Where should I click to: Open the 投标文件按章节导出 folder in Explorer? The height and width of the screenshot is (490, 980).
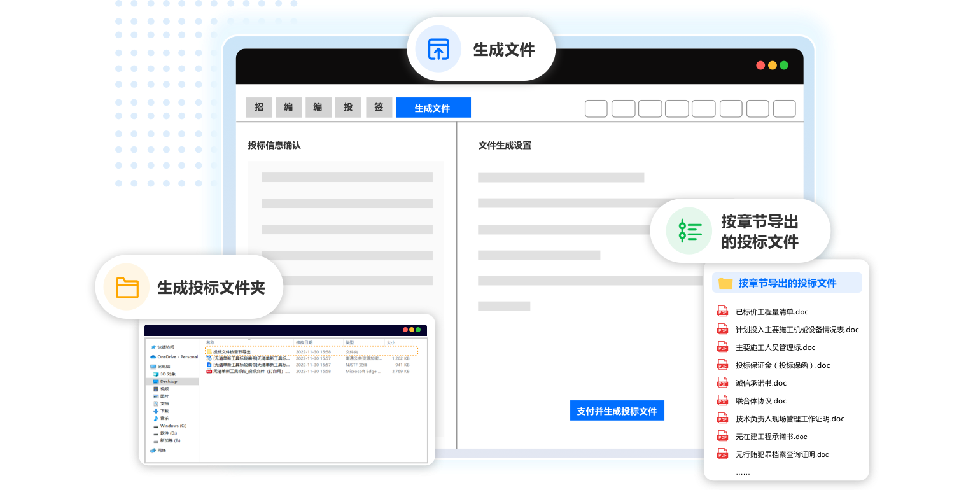[x=232, y=351]
